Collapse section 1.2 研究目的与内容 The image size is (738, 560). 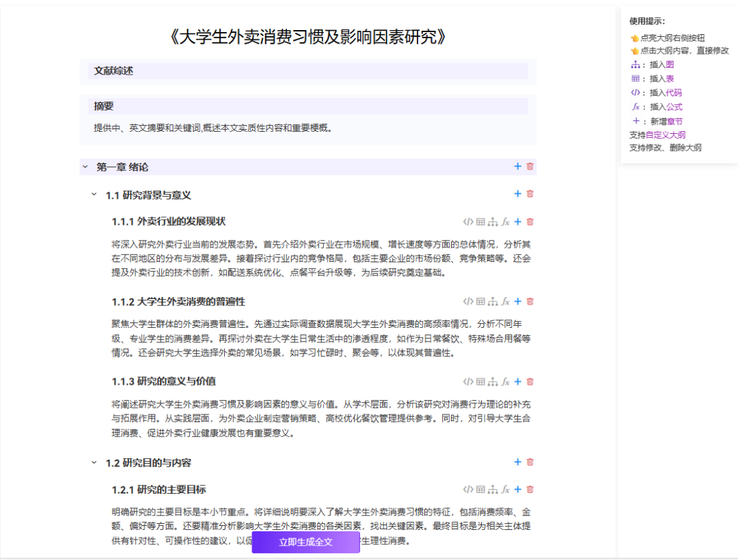click(94, 462)
